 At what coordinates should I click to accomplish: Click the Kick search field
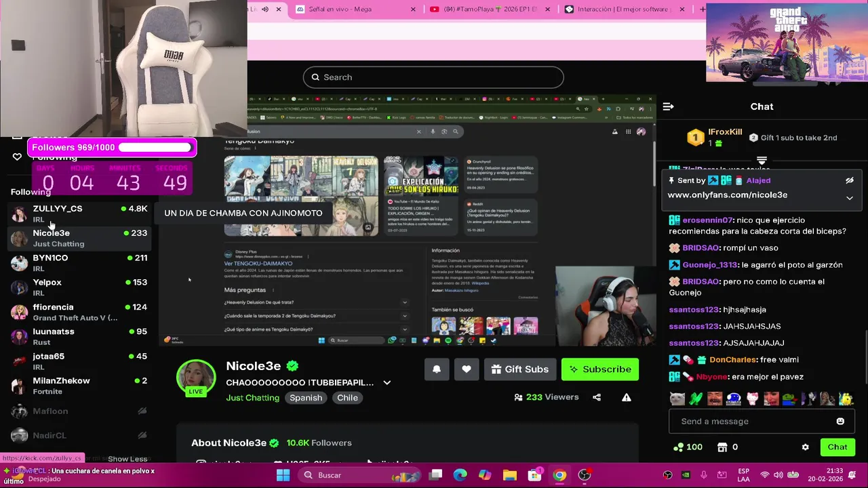coord(433,77)
